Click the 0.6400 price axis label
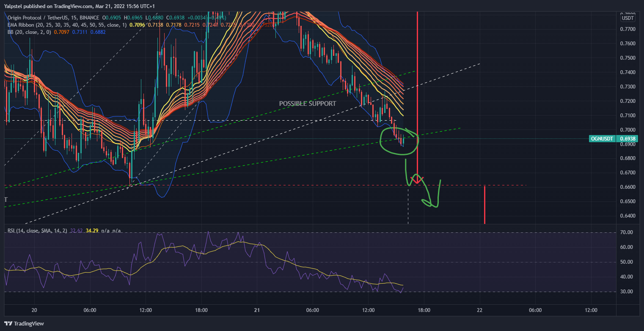Screen dimensions: 644x331 (627, 216)
